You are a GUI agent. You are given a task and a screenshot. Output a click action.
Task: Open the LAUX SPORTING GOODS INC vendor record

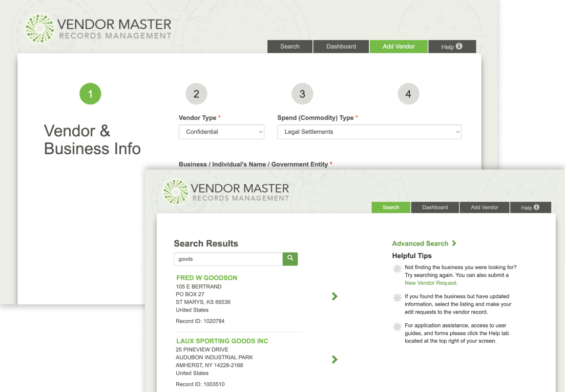(222, 341)
